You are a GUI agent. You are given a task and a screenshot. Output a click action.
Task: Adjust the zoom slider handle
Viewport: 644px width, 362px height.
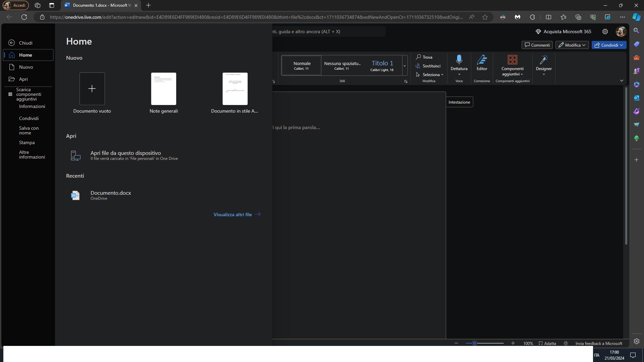474,343
